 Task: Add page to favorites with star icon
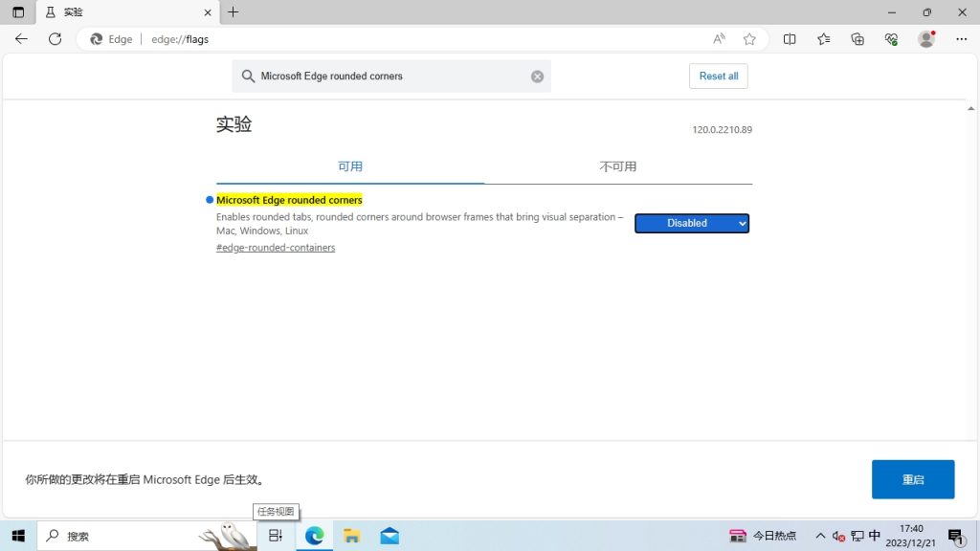(749, 38)
